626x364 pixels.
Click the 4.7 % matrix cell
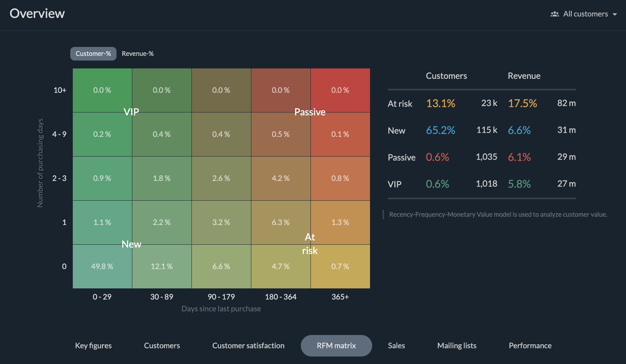pyautogui.click(x=281, y=267)
